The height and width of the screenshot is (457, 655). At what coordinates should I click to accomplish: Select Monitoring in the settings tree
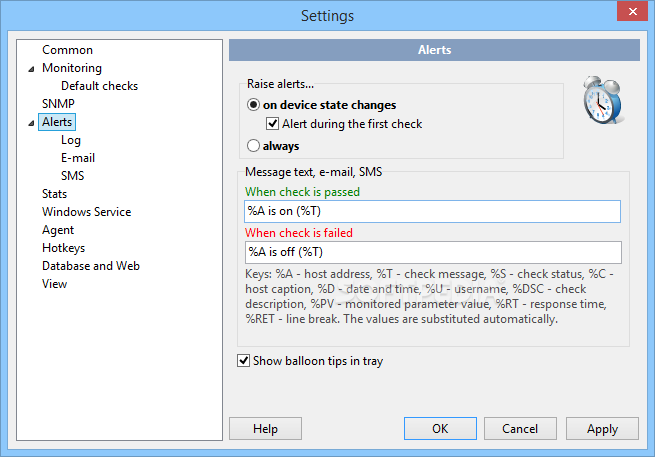click(72, 68)
